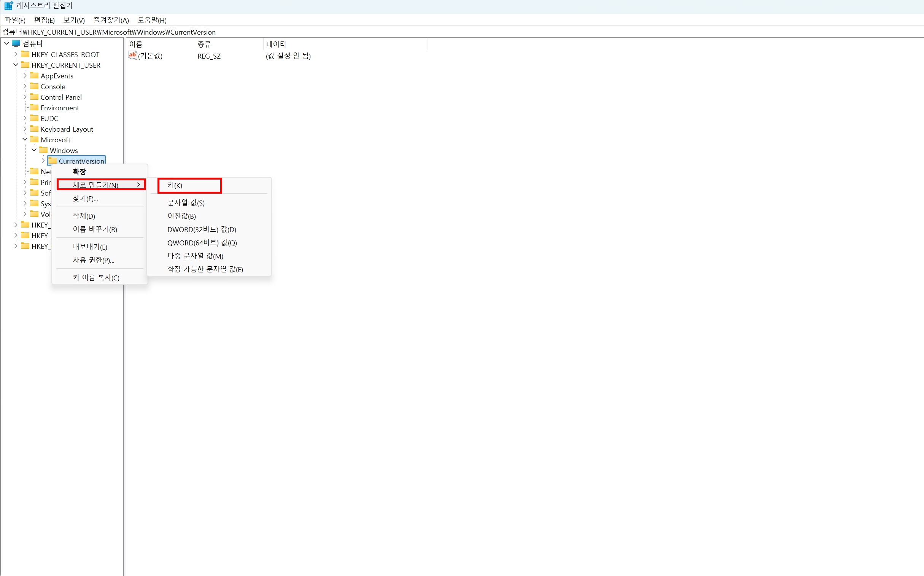Expand the Control Panel key arrow
The image size is (924, 576).
(x=25, y=97)
